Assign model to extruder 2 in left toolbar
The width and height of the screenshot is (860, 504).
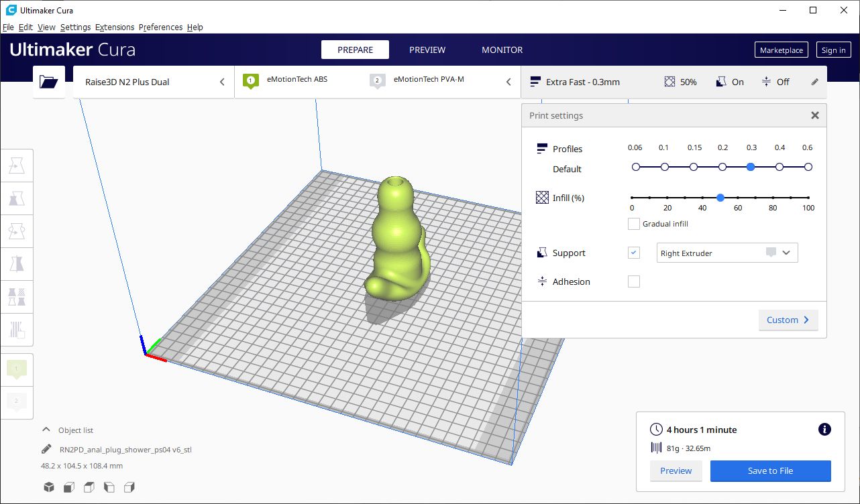(x=17, y=401)
